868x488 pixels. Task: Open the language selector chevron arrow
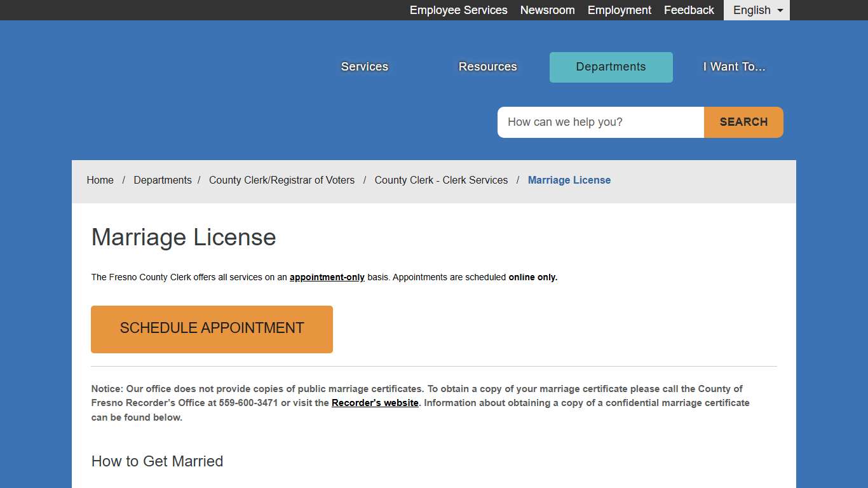(x=779, y=10)
